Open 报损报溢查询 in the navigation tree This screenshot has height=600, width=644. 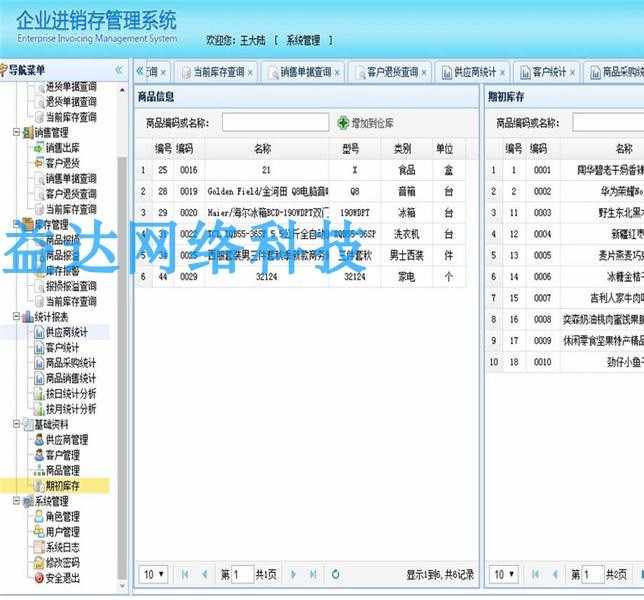click(71, 286)
